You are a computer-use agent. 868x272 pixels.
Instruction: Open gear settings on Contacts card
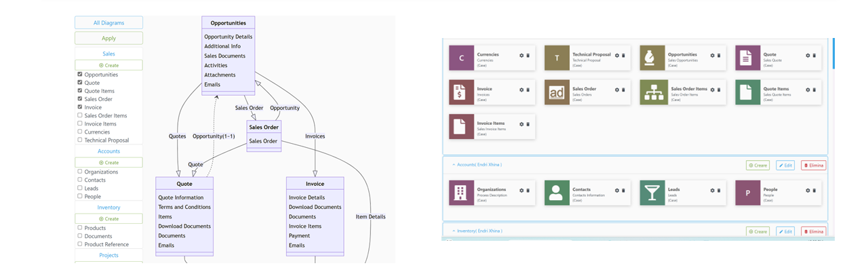click(617, 191)
